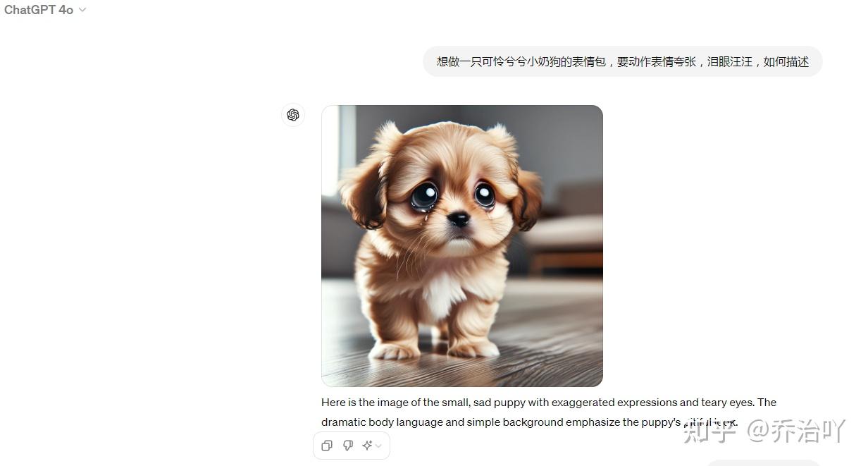
Task: Click the sparkle regenerate model icon
Action: click(x=367, y=446)
